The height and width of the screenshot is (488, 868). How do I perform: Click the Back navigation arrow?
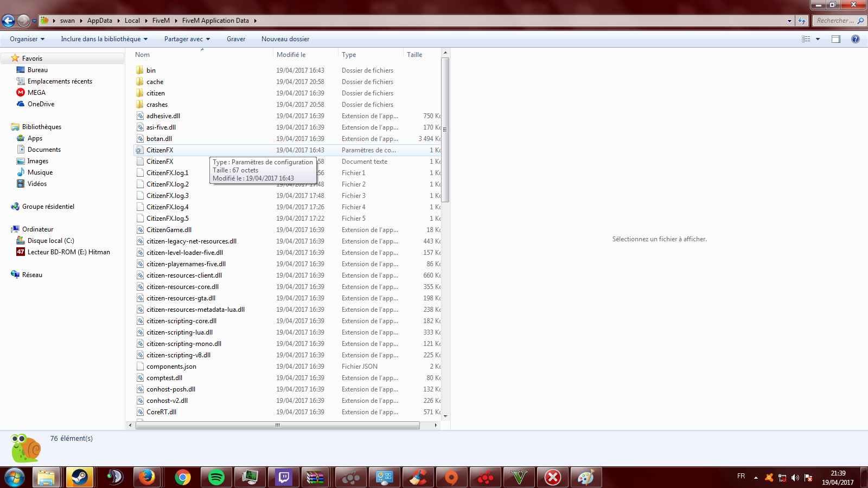coord(9,21)
